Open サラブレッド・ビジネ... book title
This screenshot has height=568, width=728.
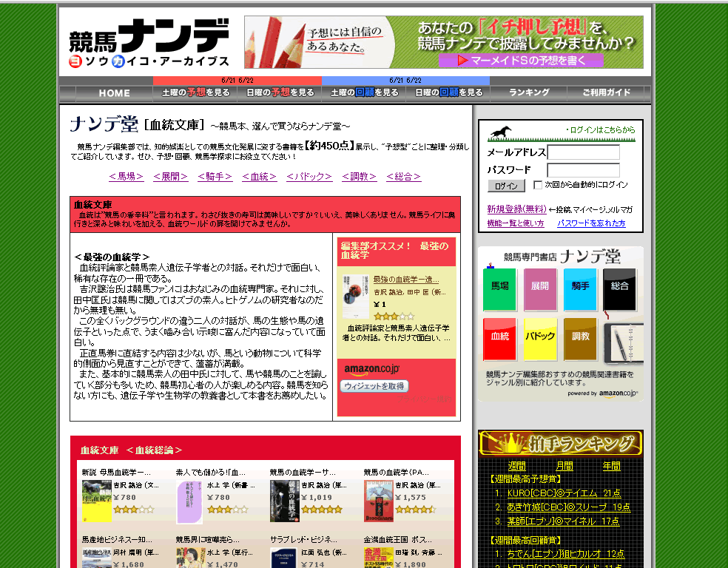[303, 540]
